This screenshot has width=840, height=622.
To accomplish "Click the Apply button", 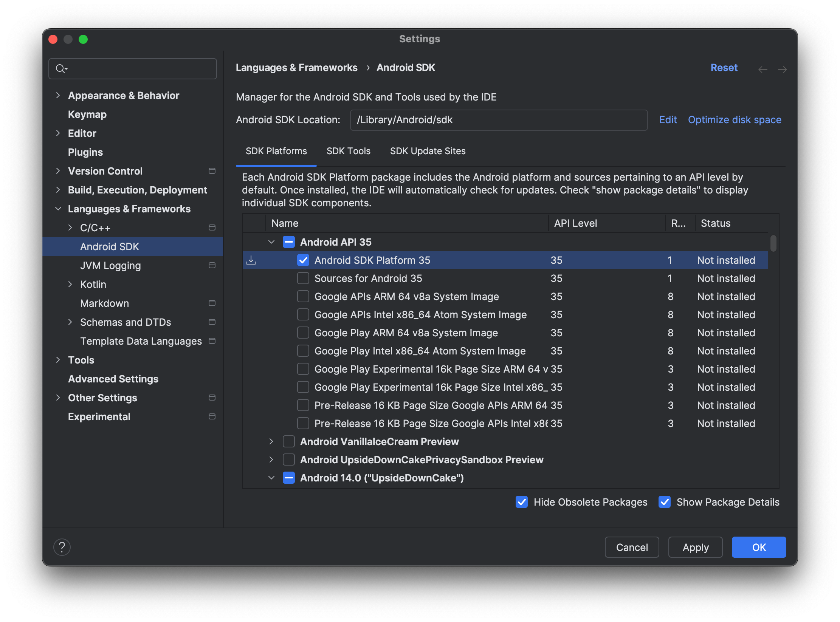I will click(x=694, y=547).
